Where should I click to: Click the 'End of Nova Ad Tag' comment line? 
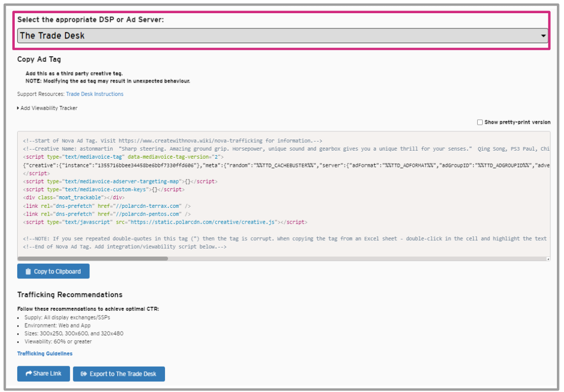tap(124, 246)
